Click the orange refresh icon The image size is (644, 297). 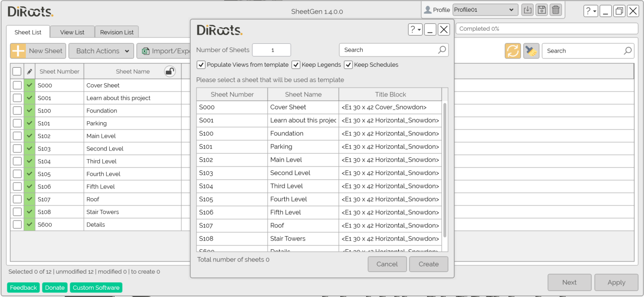pyautogui.click(x=512, y=50)
